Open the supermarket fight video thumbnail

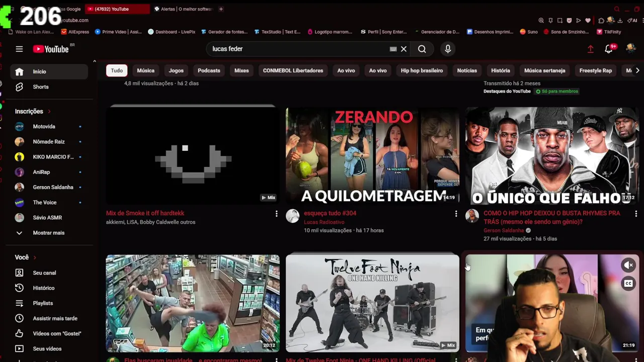tap(193, 303)
